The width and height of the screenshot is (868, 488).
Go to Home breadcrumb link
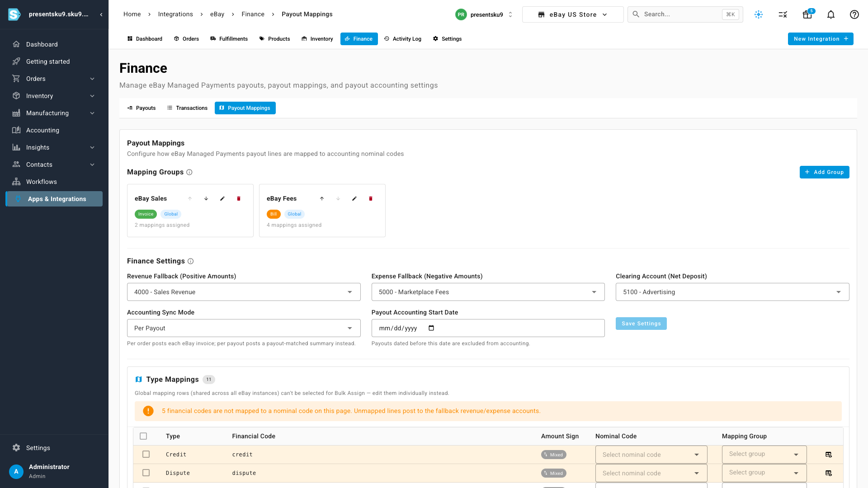(132, 14)
